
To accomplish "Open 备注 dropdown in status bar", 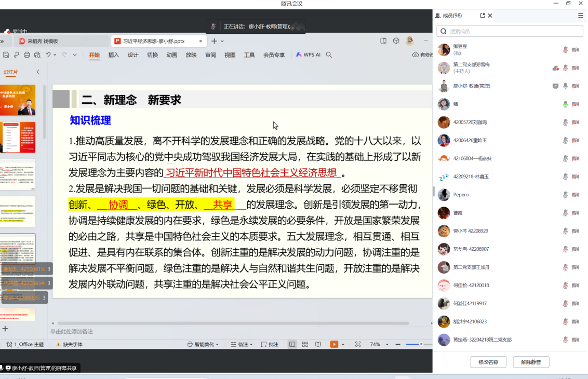I will click(x=242, y=344).
